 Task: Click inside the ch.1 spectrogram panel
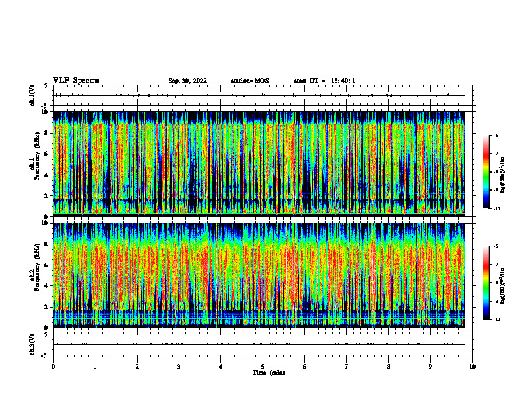tap(259, 164)
